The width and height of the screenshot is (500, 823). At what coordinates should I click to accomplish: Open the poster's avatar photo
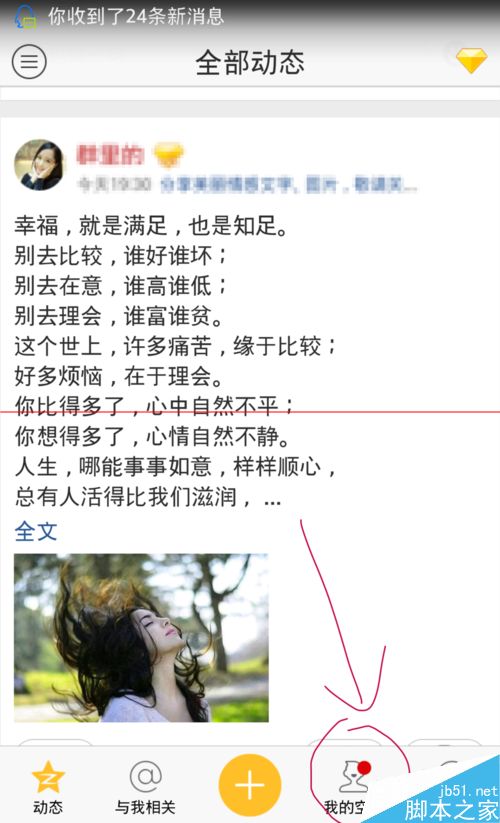[x=40, y=165]
